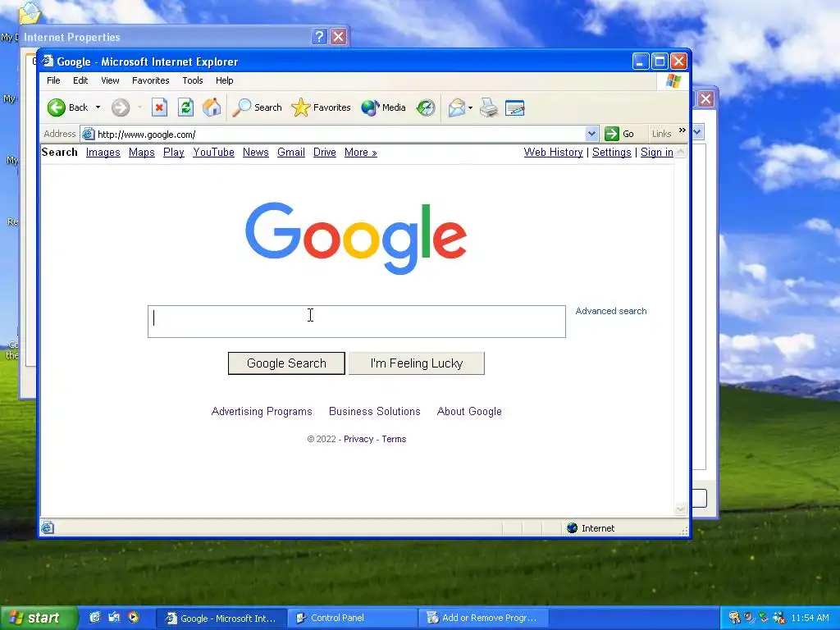
Task: Click the Business Solutions link
Action: coord(374,412)
